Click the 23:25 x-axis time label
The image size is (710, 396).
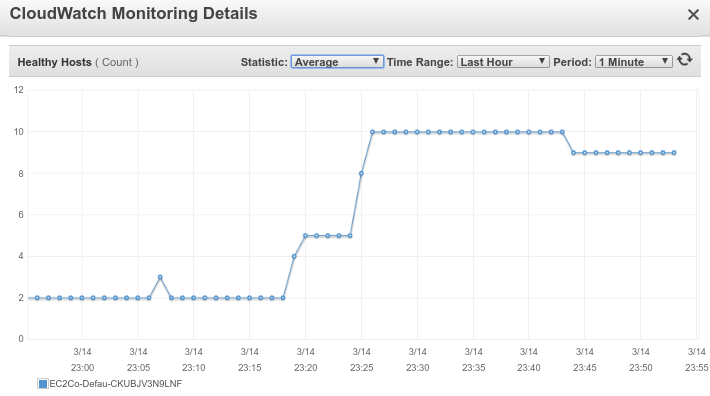[x=361, y=367]
